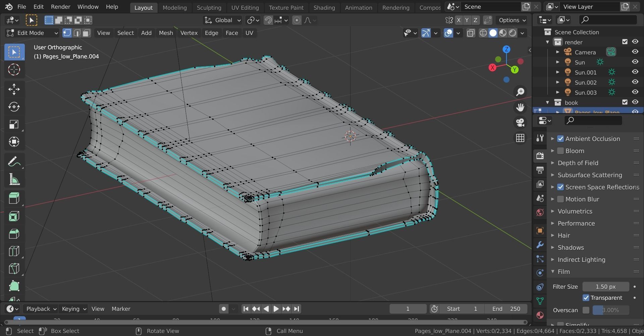The height and width of the screenshot is (336, 644).
Task: Open the Output properties tab
Action: [x=540, y=170]
